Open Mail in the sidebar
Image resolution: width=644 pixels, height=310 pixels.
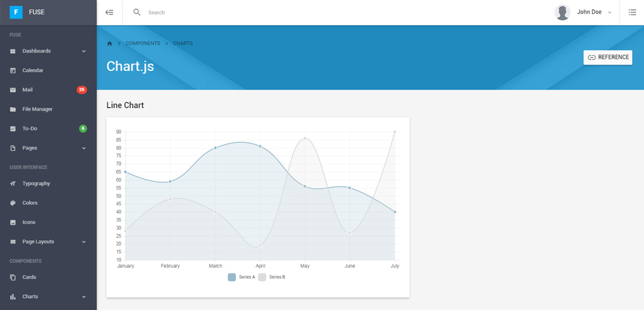(x=48, y=90)
